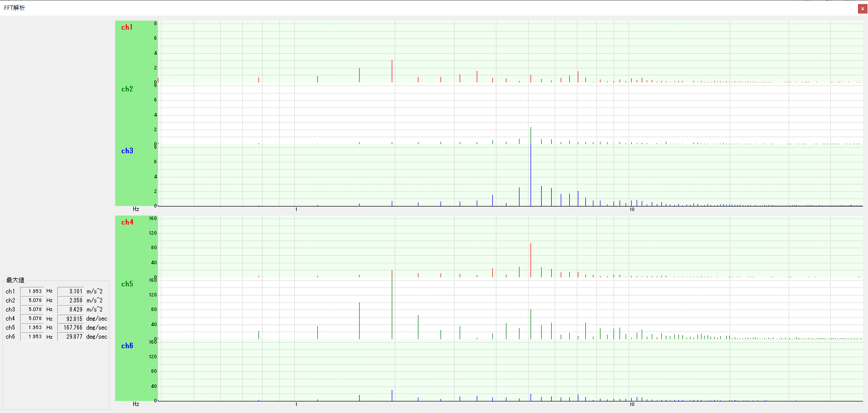Screen dimensions: 868x413
Task: Click the green ch2 graph label
Action: (127, 89)
